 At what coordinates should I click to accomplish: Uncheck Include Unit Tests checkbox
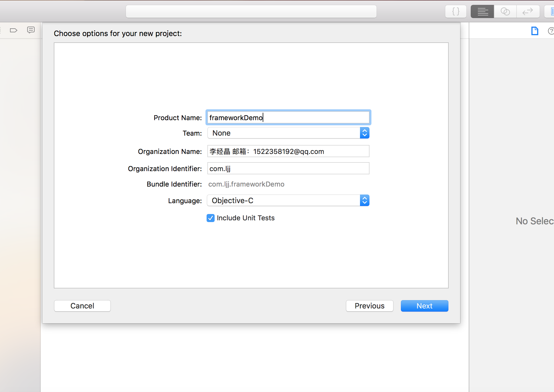(211, 218)
